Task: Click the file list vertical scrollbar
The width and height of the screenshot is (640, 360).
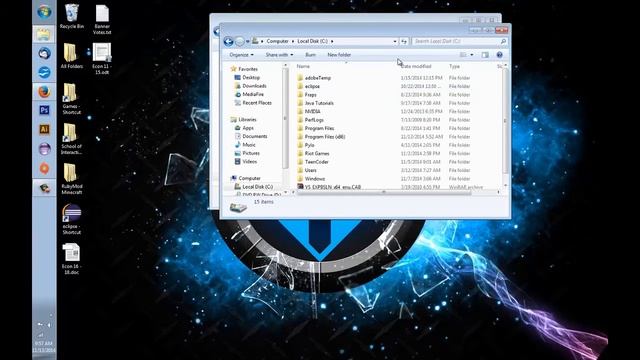Action: pyautogui.click(x=505, y=121)
